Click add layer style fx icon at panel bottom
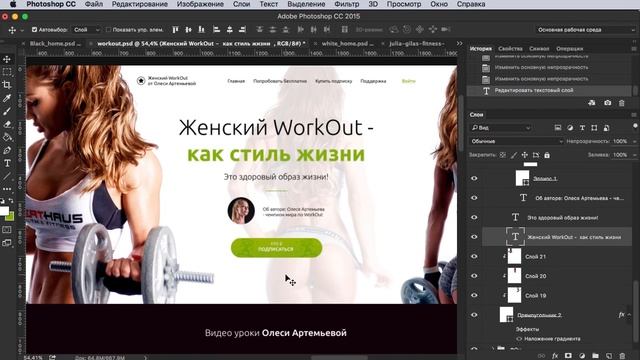Screen dimensions: 640x360 point(555,356)
